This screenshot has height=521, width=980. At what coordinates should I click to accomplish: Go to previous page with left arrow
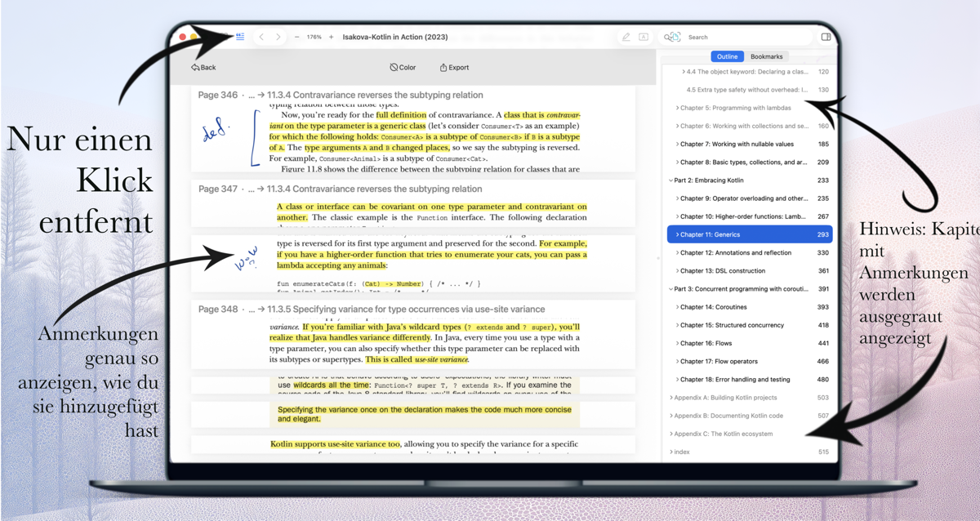(x=261, y=37)
